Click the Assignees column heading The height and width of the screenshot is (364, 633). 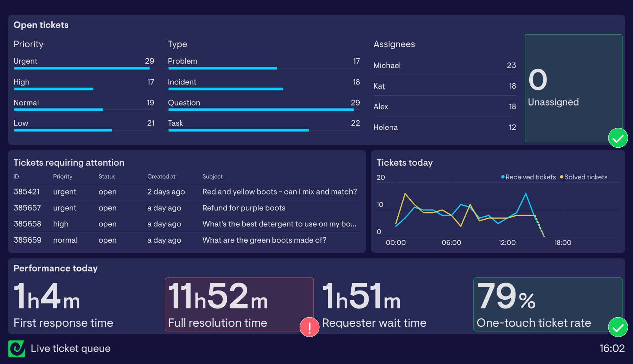[x=394, y=44]
